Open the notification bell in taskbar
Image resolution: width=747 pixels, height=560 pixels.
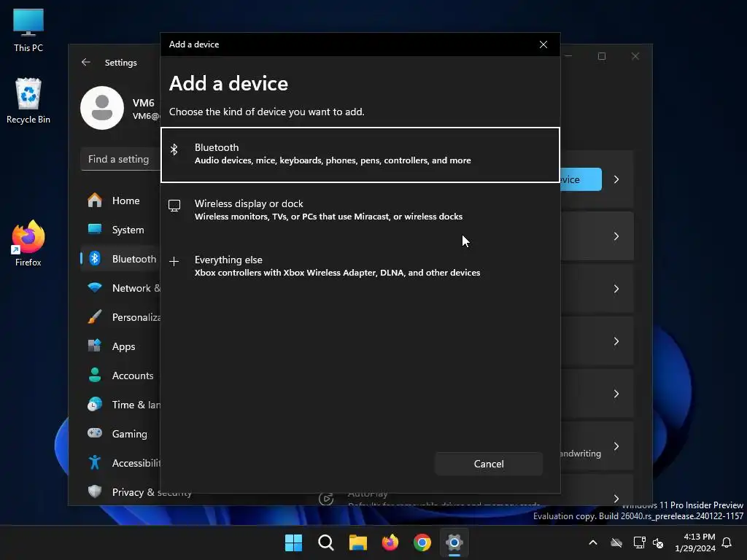(727, 542)
